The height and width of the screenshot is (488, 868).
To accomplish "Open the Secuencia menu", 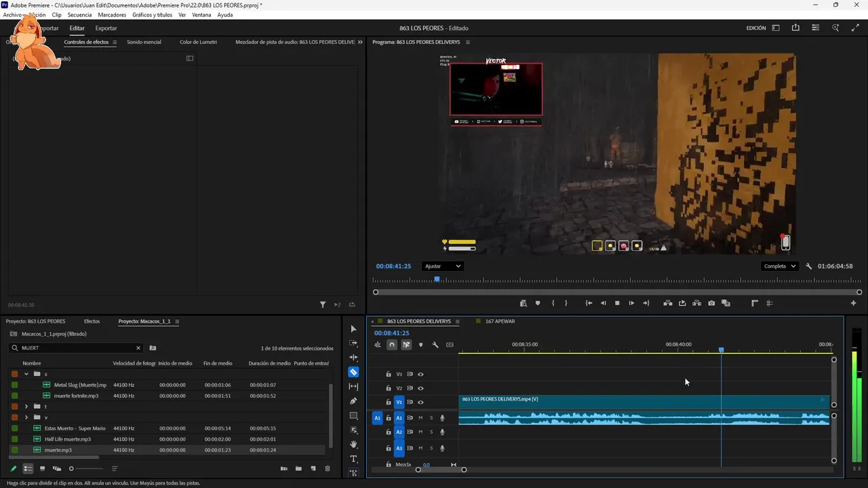I will pos(79,14).
